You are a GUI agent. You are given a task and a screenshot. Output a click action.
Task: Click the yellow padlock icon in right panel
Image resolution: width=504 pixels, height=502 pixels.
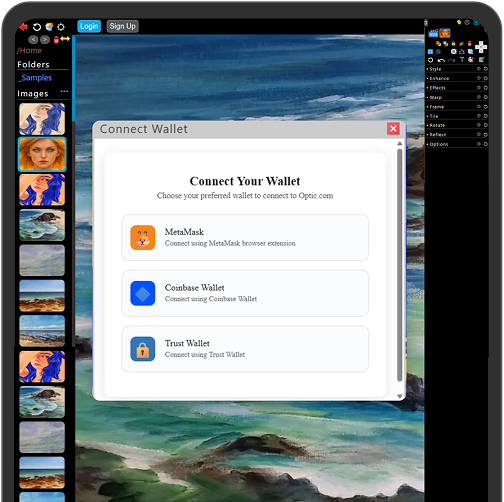point(453,43)
